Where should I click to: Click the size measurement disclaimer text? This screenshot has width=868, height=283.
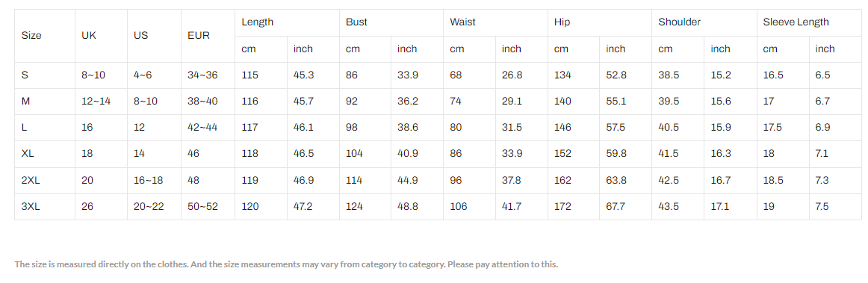pos(286,264)
